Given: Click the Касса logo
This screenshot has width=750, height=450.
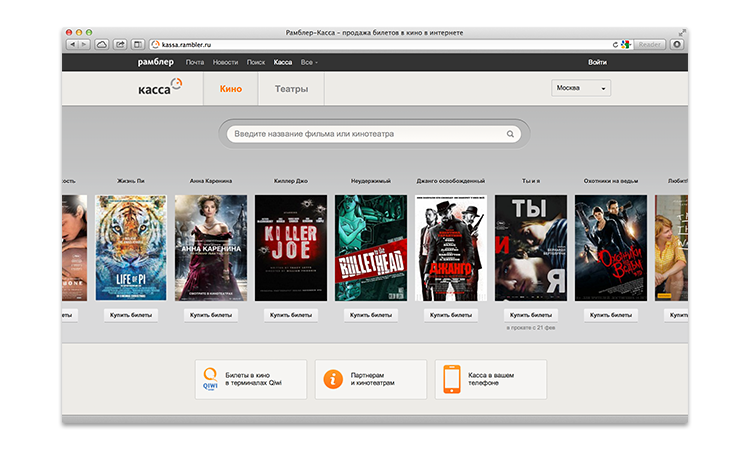Looking at the screenshot, I should pos(160,88).
